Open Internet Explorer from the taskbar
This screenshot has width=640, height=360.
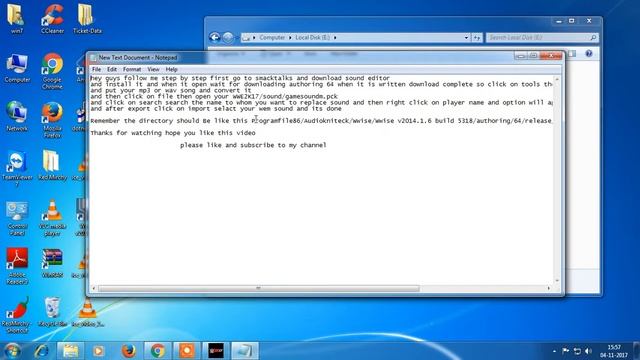click(41, 351)
